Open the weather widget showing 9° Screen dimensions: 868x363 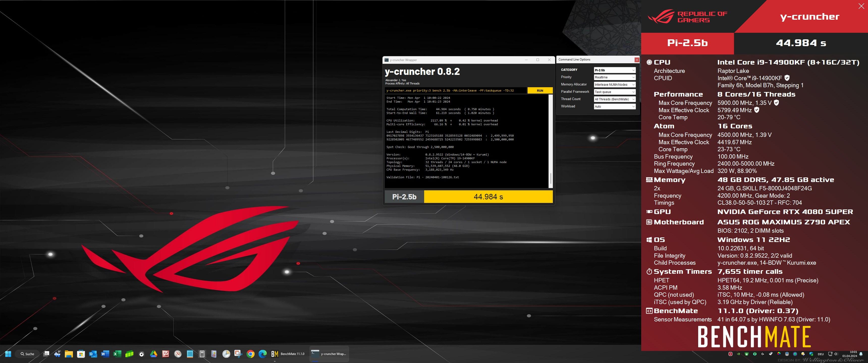point(57,354)
